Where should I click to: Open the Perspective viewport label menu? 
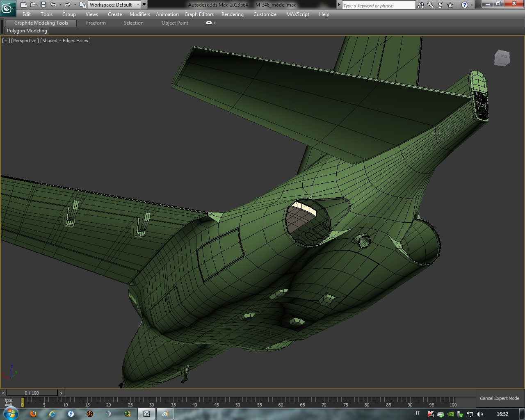25,41
